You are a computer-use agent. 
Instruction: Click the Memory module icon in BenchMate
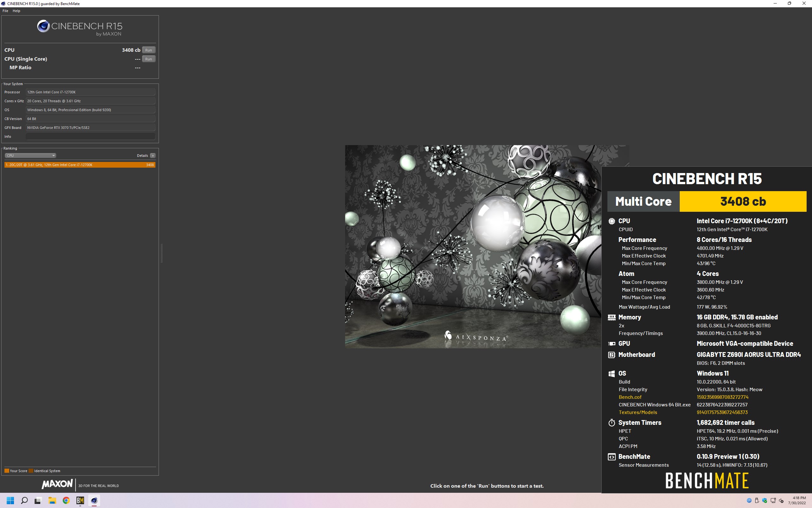[x=612, y=317]
